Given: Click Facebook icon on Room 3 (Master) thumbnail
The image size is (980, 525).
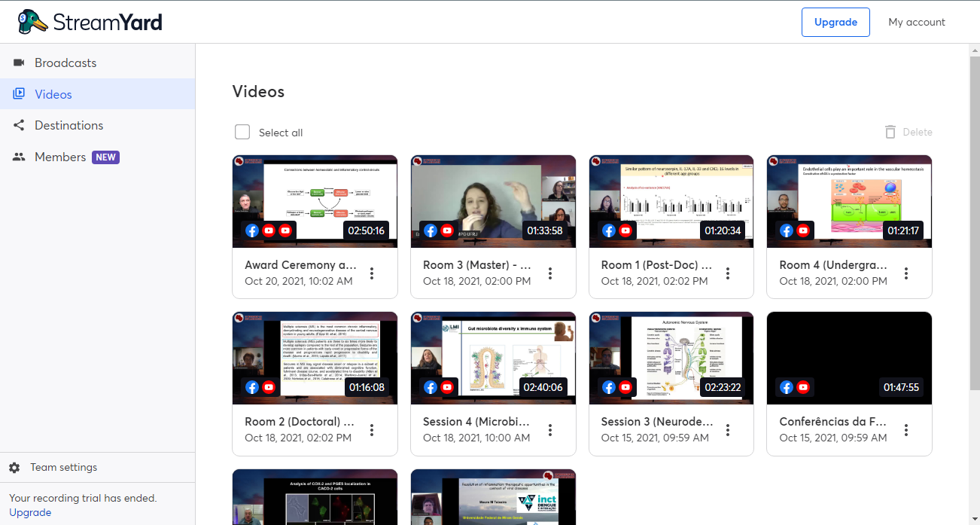Looking at the screenshot, I should click(x=431, y=230).
